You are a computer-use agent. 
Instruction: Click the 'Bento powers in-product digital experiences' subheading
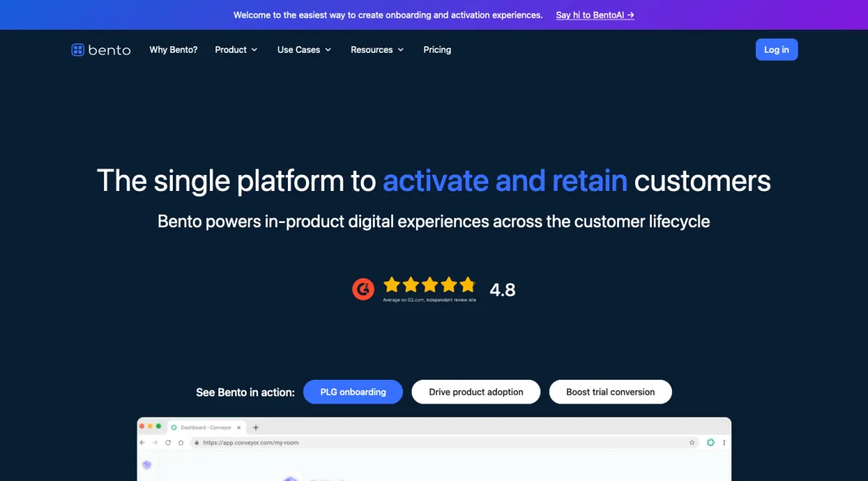434,221
